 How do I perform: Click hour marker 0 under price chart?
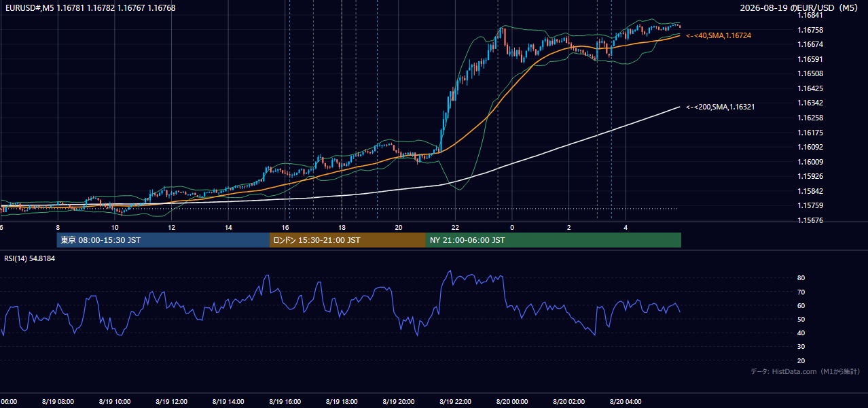(x=512, y=228)
